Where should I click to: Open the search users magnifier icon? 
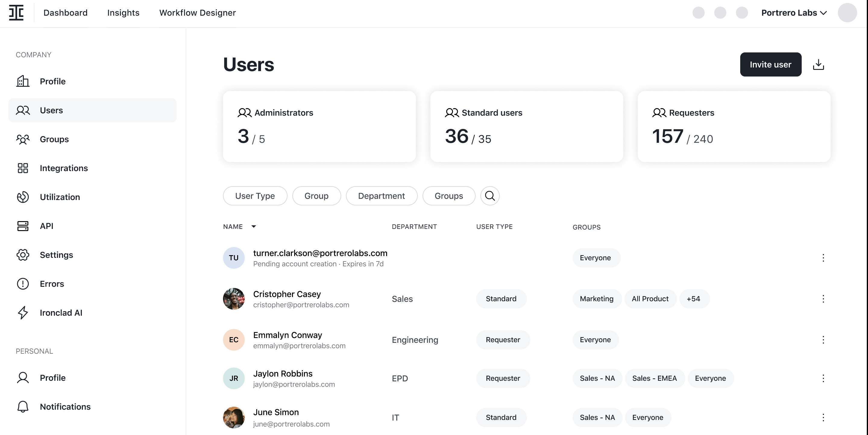(x=489, y=196)
